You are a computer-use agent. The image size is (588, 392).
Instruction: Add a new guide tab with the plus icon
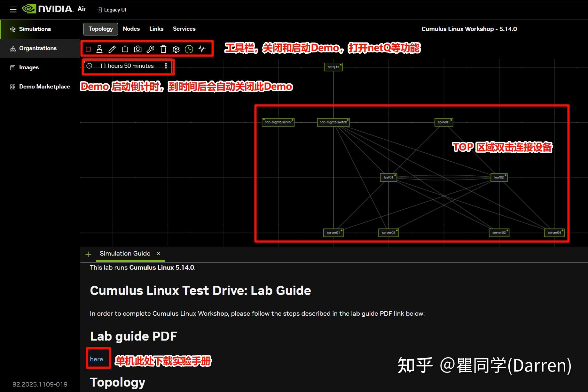coord(88,254)
